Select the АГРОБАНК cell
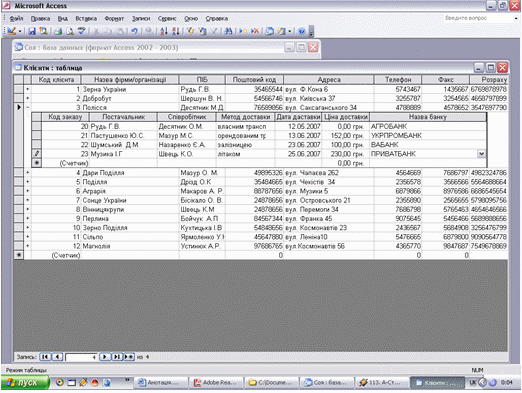The image size is (522, 393). pyautogui.click(x=428, y=126)
